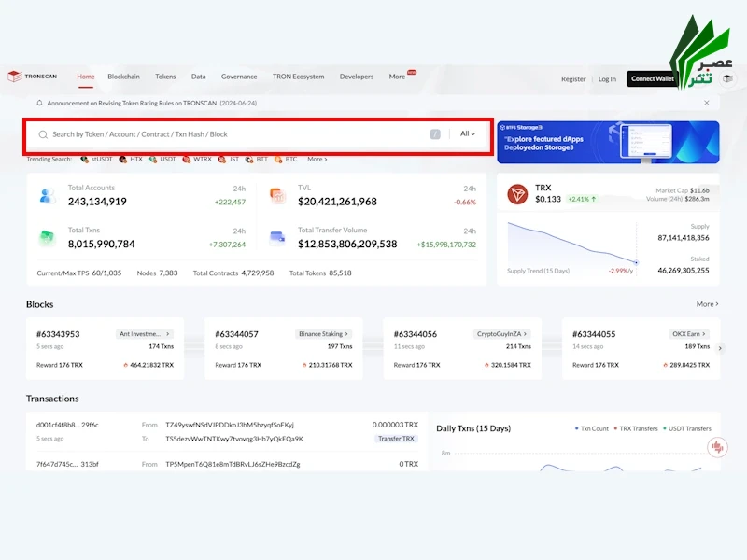Click the Total Txns value 8,015,990,784

101,244
